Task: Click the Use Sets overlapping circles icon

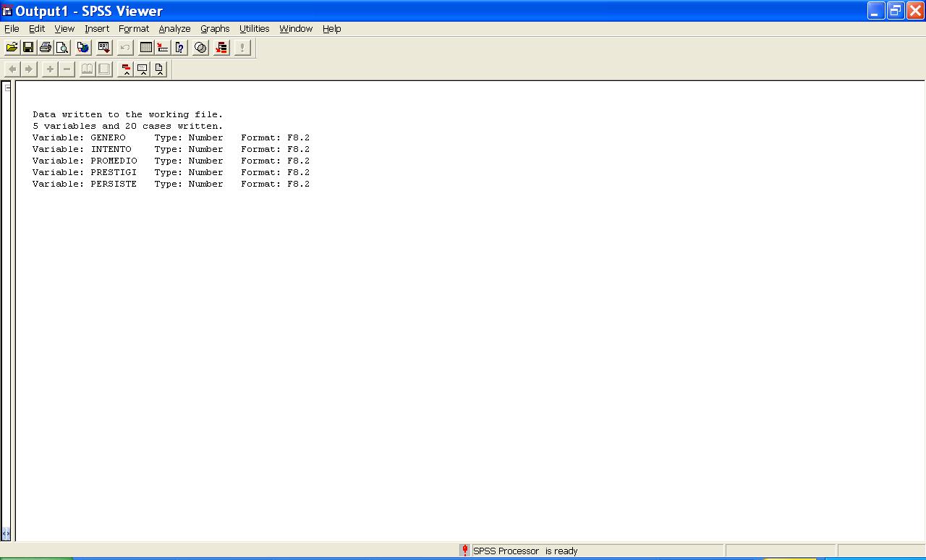Action: click(x=201, y=48)
